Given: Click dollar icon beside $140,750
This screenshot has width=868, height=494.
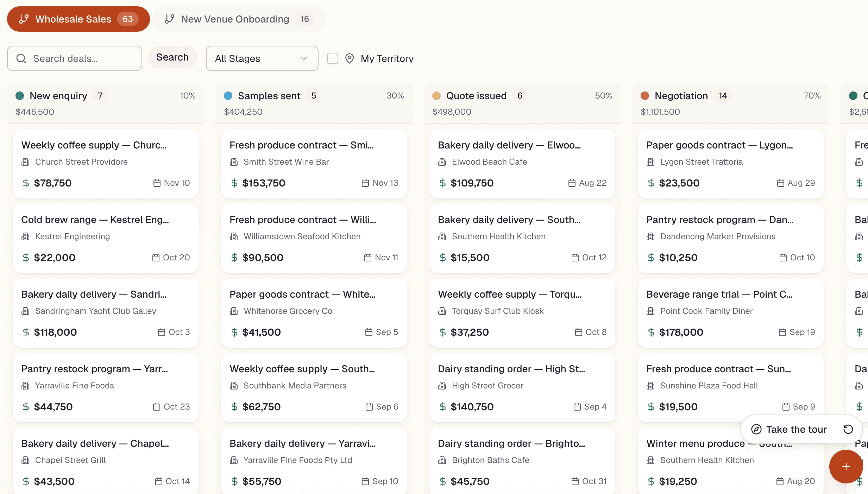Looking at the screenshot, I should coord(442,407).
